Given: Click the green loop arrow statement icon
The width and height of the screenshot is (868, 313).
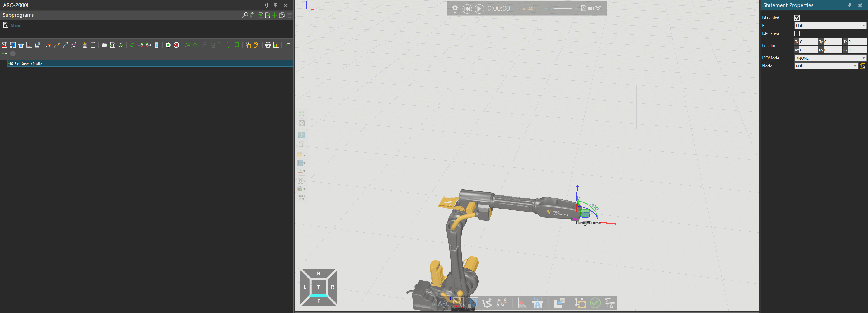Looking at the screenshot, I should point(196,45).
